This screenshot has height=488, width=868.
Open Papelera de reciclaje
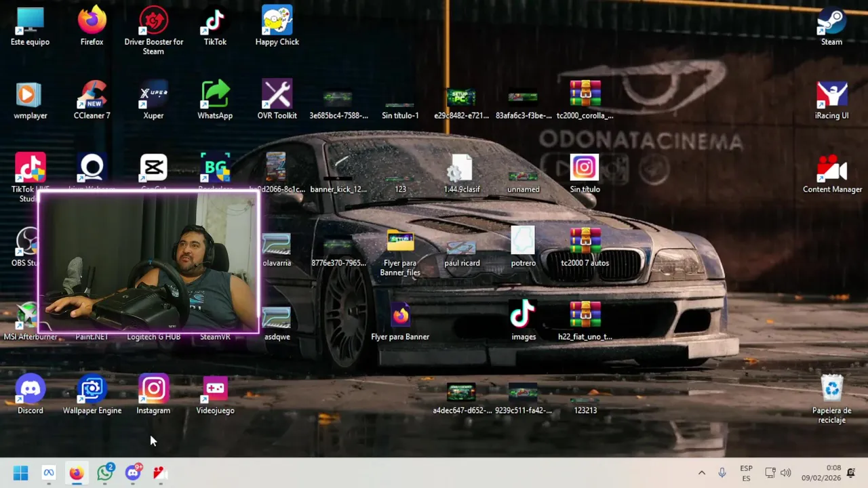(831, 399)
